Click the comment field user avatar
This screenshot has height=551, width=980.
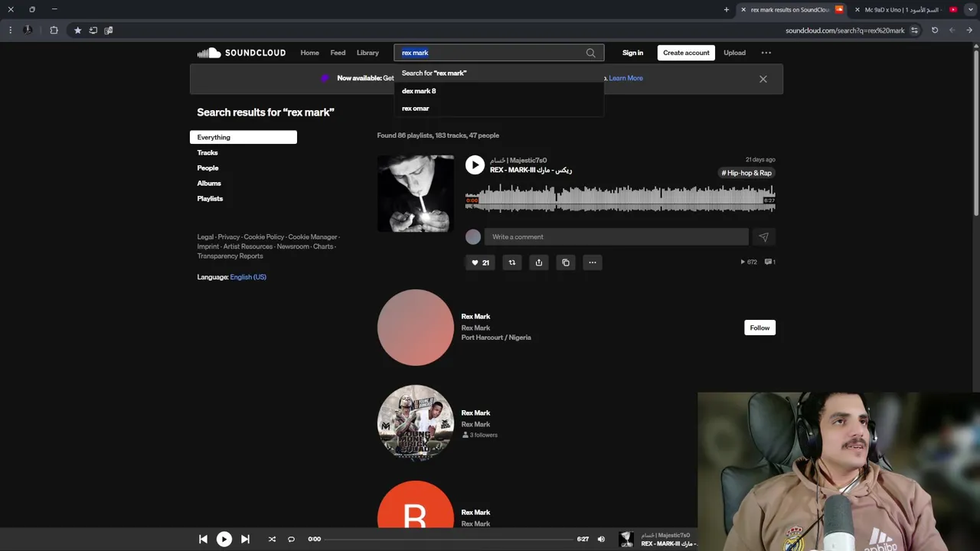pyautogui.click(x=473, y=237)
